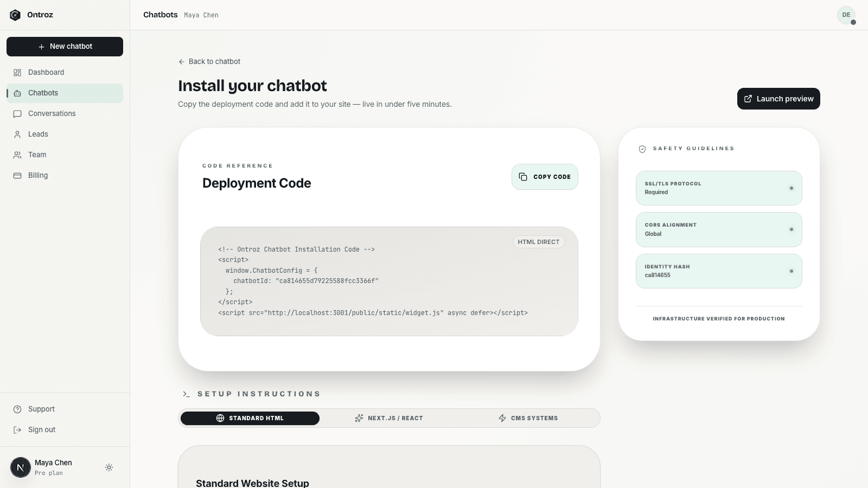Click the Dashboard grid icon
The height and width of the screenshot is (488, 868).
17,73
